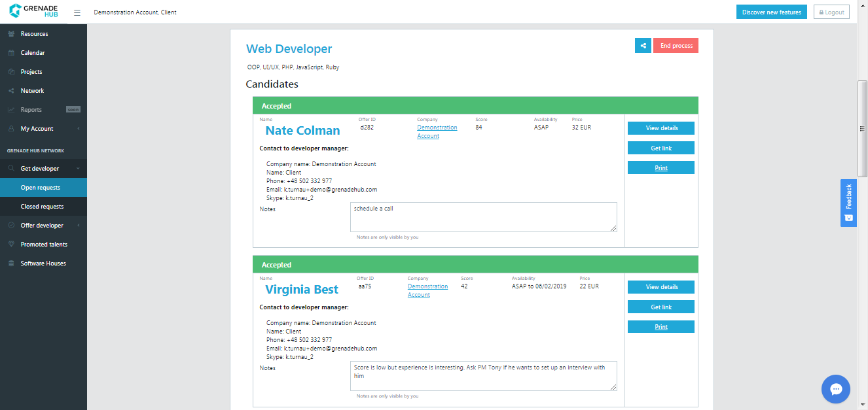The image size is (868, 410).
Task: Open the Feedback side tab
Action: point(848,203)
